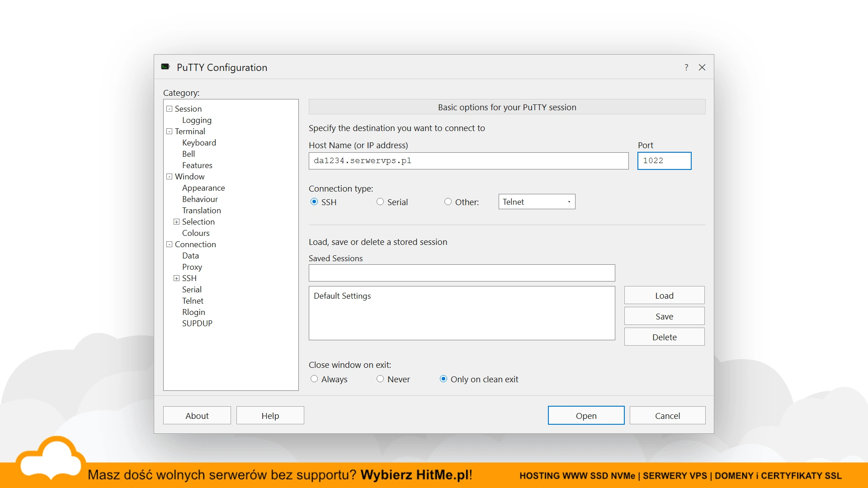Open the Data category
The width and height of the screenshot is (868, 488).
[x=190, y=256]
